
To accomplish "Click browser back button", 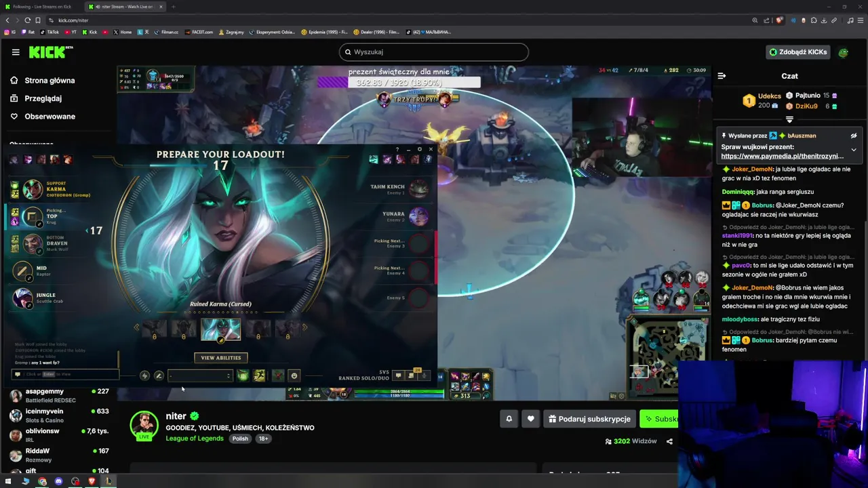I will point(7,20).
